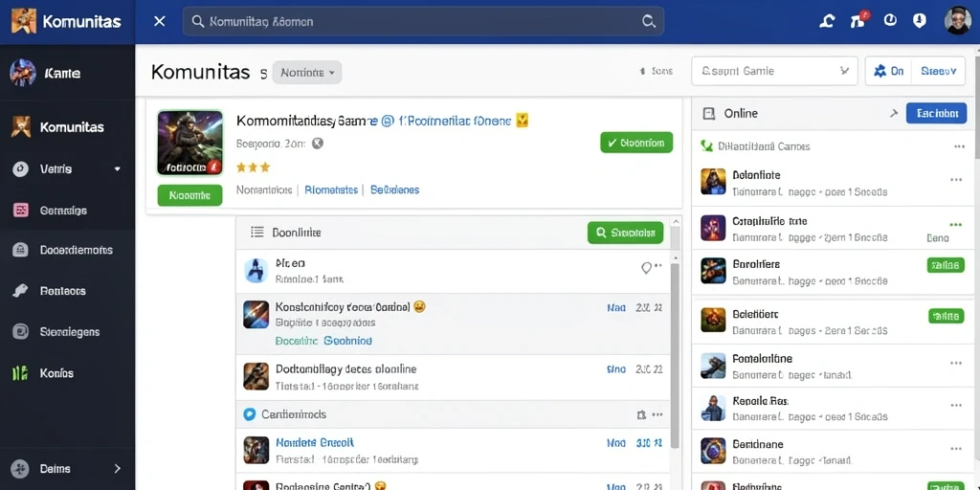Click the list icon beside Boonlintee

[x=256, y=232]
